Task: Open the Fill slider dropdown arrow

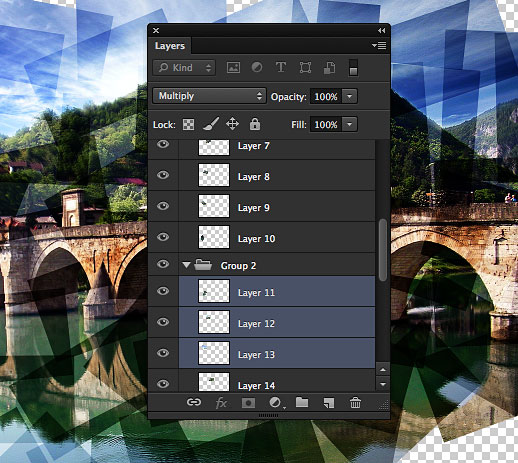Action: (x=350, y=124)
